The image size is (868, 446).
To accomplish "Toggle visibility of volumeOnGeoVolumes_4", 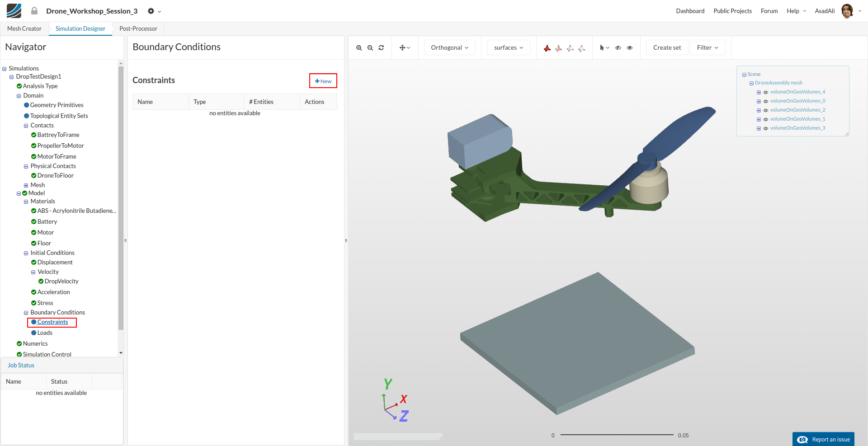I will [766, 92].
